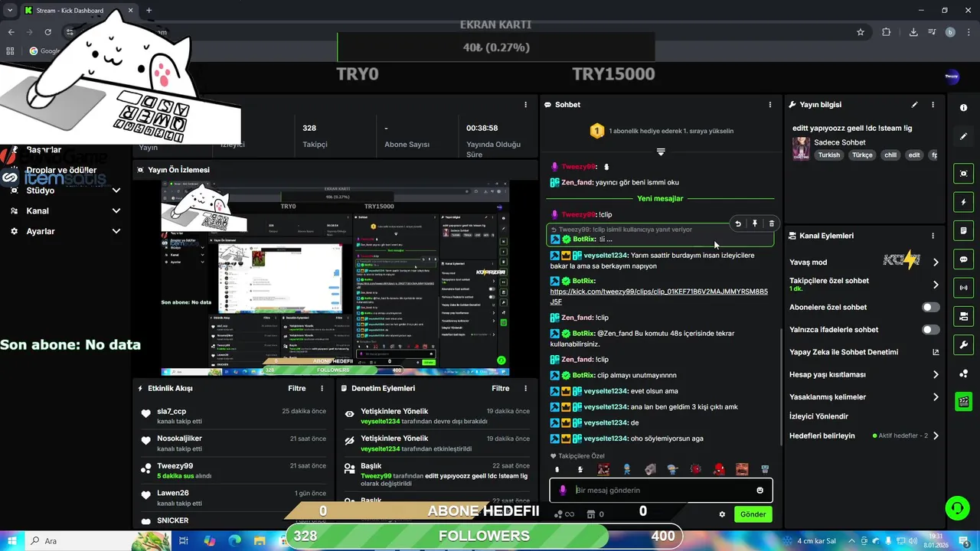
Task: Open the Denetim Eylemleri three-dot menu
Action: (x=525, y=389)
